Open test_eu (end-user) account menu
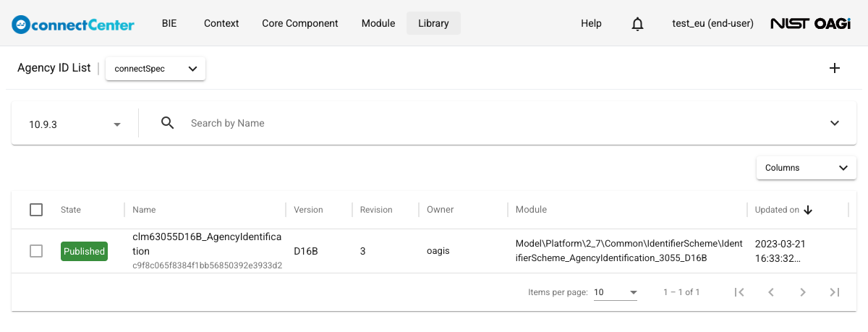The image size is (868, 332). (x=712, y=23)
